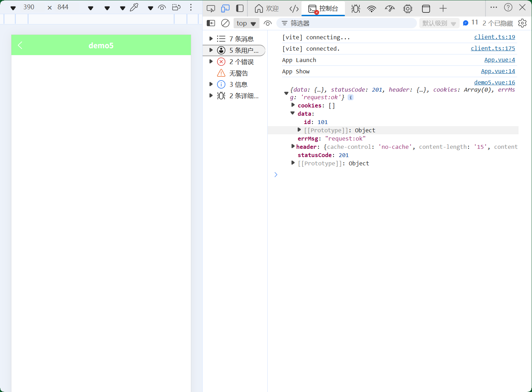Screen dimensions: 532x392
Task: Toggle the device emulation toolbar
Action: (x=225, y=8)
